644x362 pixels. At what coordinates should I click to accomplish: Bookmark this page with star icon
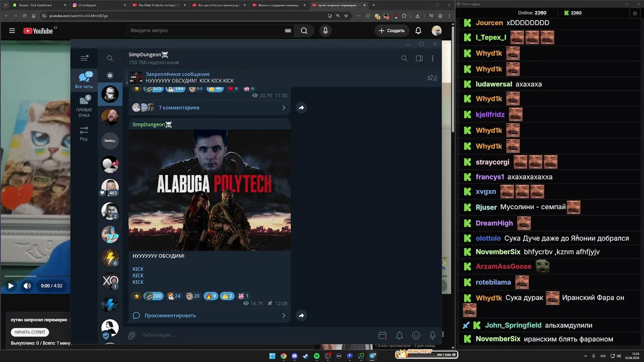tap(346, 16)
